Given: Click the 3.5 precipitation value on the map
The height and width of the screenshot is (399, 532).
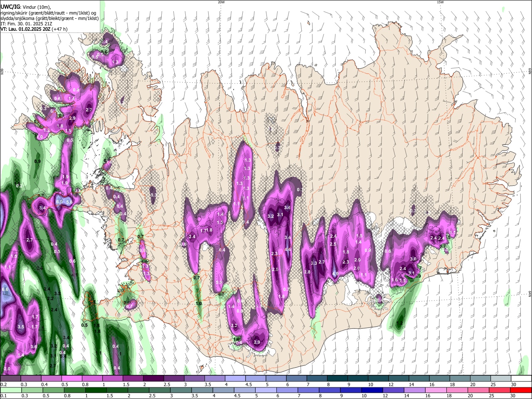Looking at the screenshot, I should [21, 327].
